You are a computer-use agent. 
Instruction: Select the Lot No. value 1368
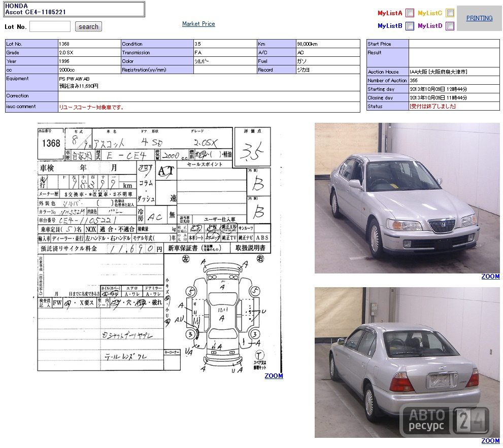64,44
